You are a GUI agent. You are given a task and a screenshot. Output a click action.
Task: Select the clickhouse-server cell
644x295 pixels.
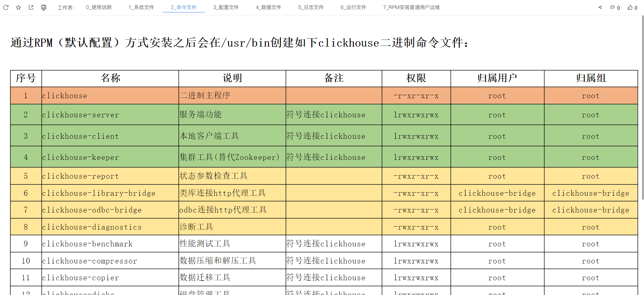click(x=110, y=115)
